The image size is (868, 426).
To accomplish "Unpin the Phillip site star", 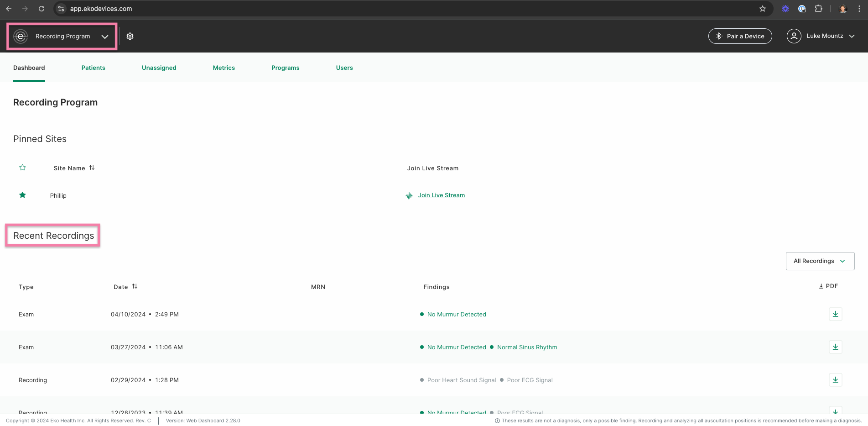I will [22, 195].
